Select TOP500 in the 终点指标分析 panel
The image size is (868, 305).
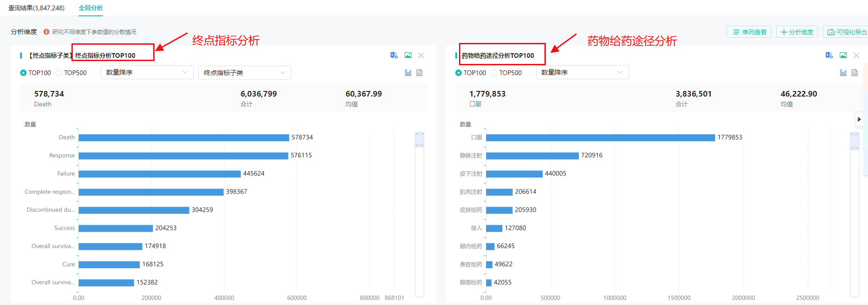pos(59,73)
